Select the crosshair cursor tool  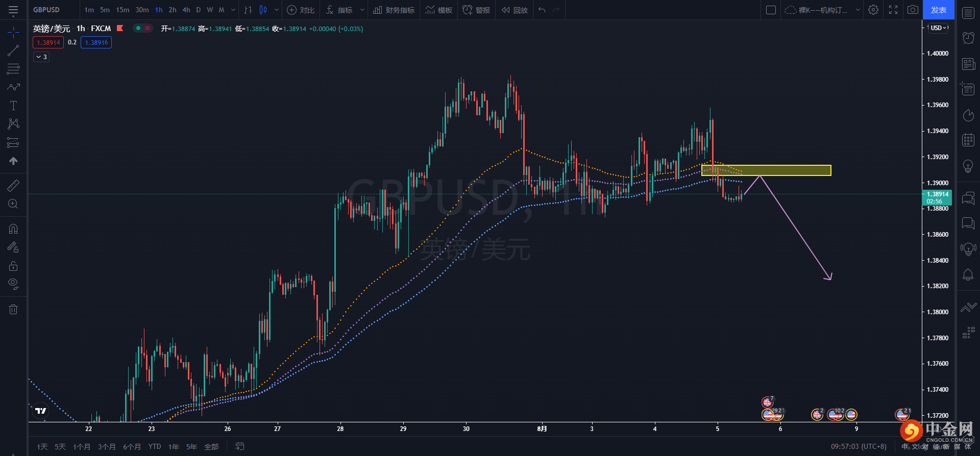[x=13, y=33]
